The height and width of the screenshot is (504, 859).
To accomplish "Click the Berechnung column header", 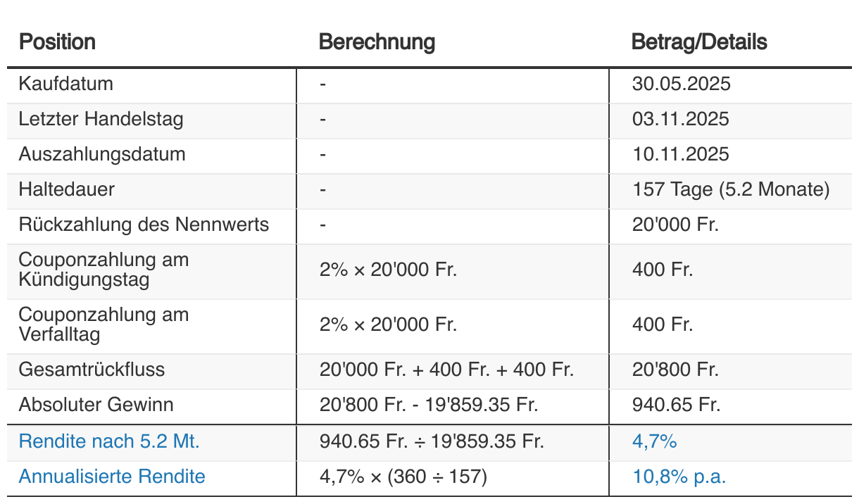I will coord(377,42).
